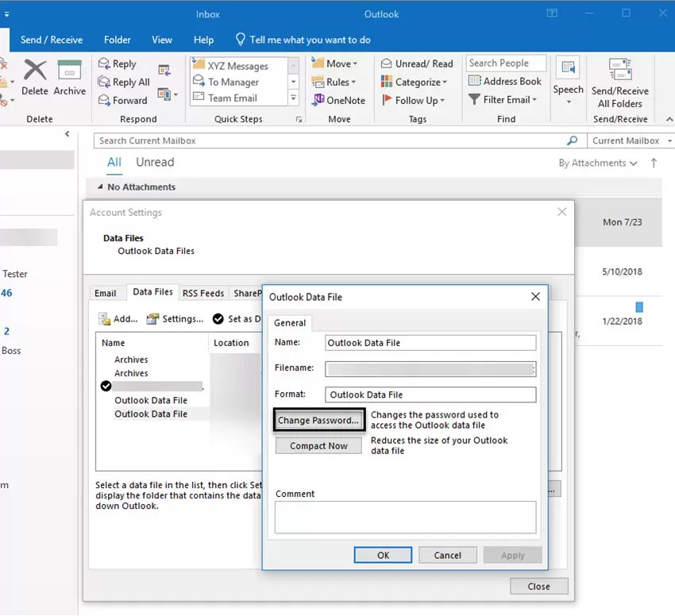Open the Move folder menu
675x616 pixels.
pos(334,64)
